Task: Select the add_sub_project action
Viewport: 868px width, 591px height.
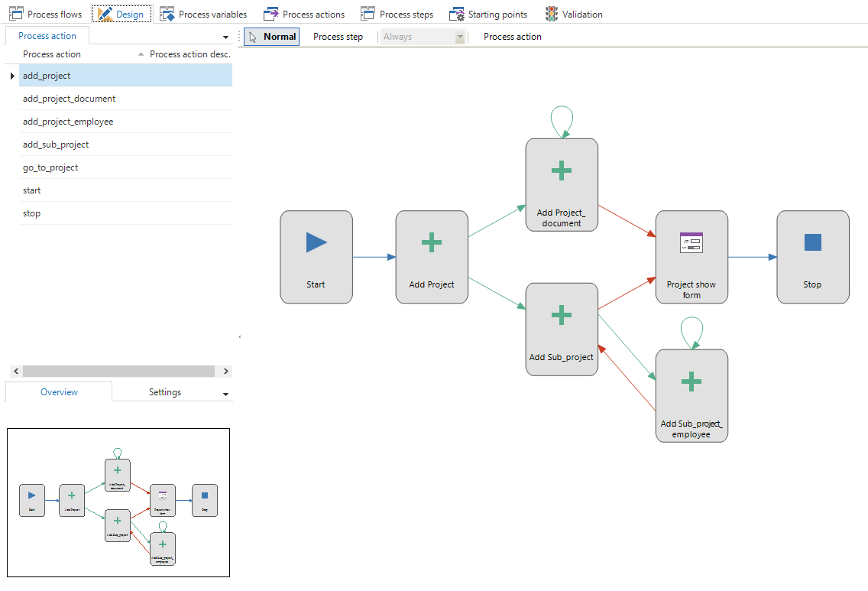Action: click(x=56, y=144)
